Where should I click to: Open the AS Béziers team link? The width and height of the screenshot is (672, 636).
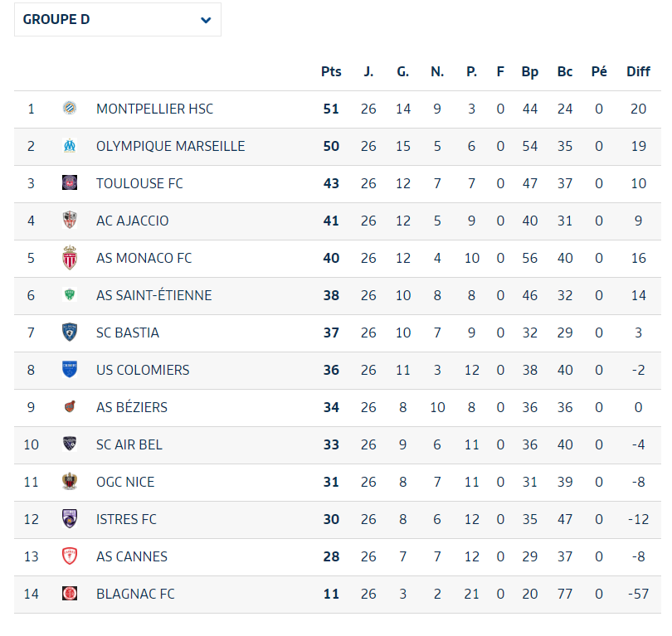(132, 407)
